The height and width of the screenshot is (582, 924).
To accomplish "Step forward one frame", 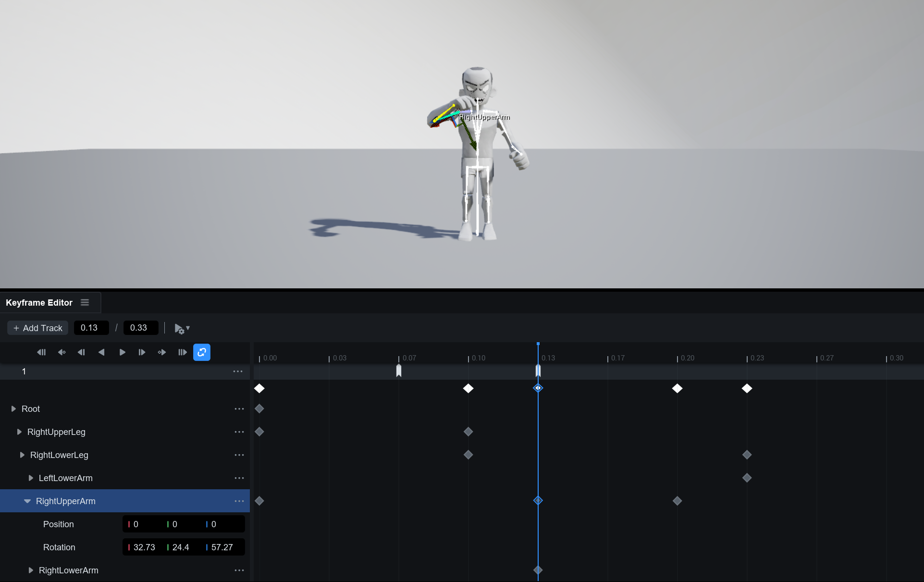I will 142,352.
